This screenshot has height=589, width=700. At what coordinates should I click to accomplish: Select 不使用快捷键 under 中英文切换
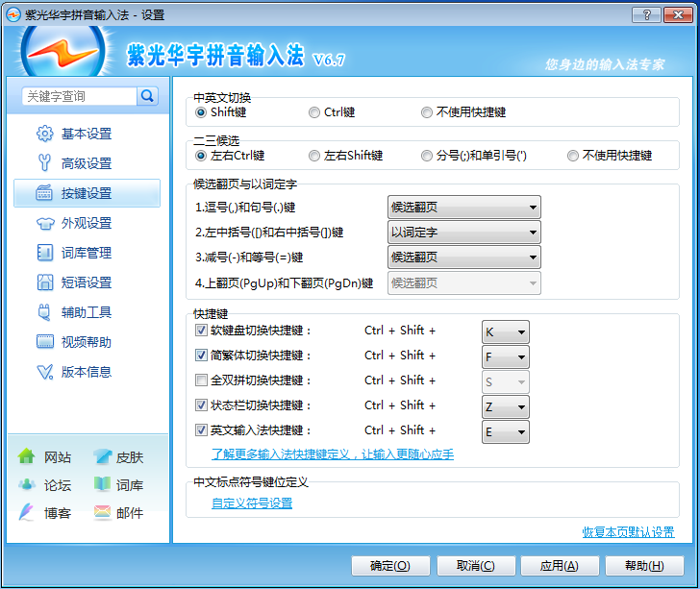point(462,112)
